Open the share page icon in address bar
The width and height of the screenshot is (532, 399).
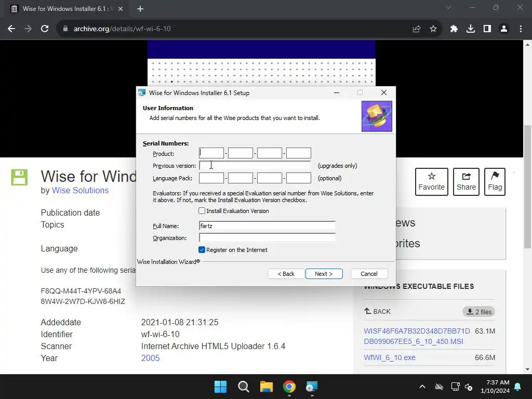[417, 29]
